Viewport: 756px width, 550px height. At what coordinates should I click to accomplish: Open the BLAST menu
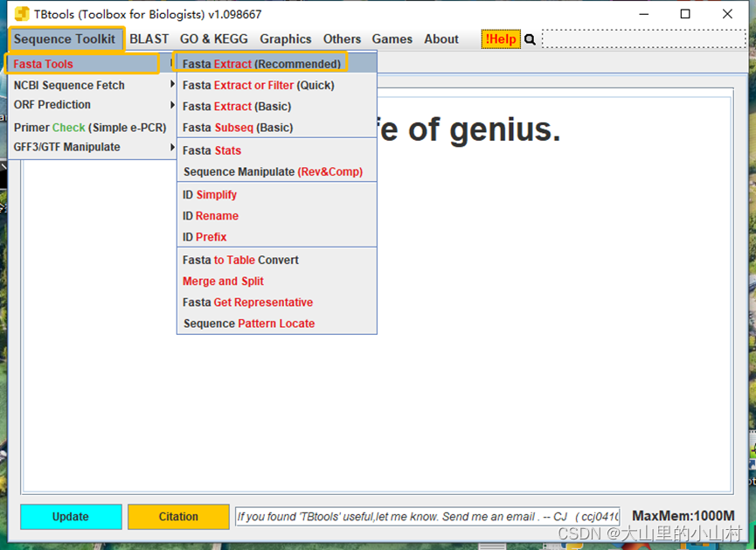[x=149, y=39]
